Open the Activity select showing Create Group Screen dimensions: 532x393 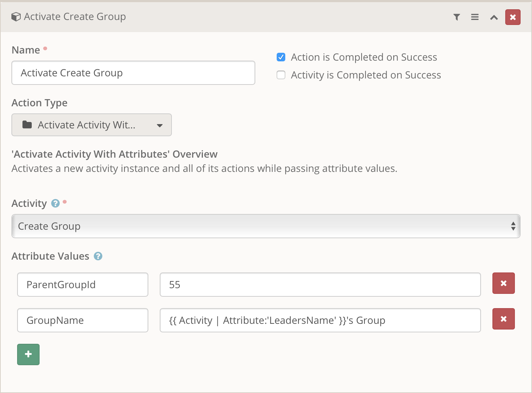pos(266,226)
